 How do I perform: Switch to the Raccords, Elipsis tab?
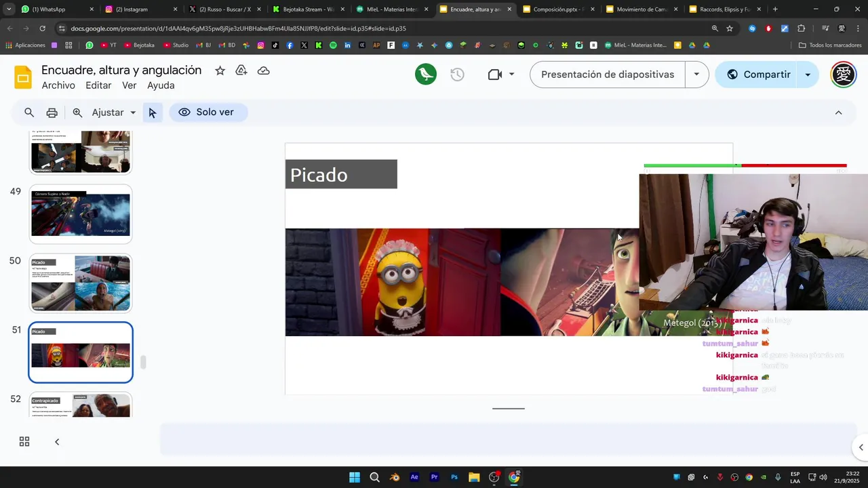tap(726, 9)
